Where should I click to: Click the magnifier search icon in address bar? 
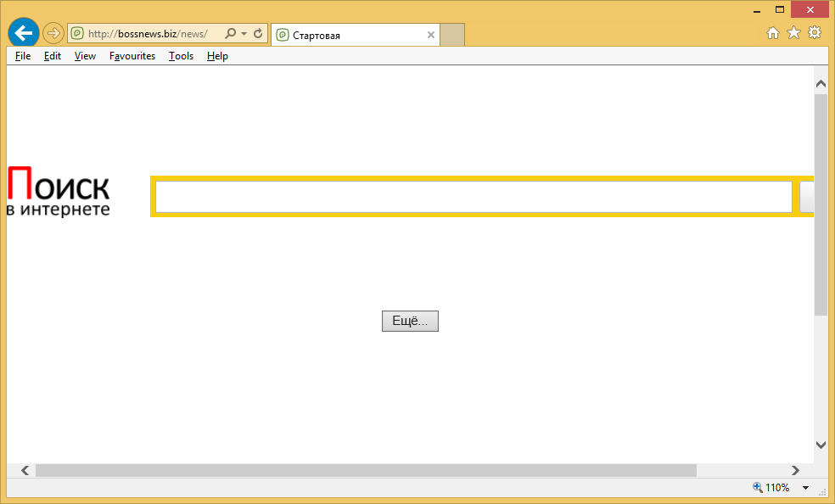[x=230, y=34]
